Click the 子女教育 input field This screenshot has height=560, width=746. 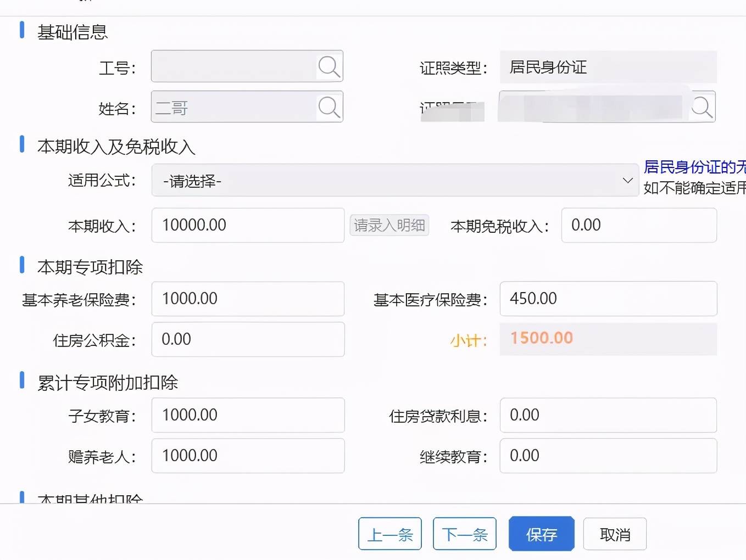tap(247, 415)
